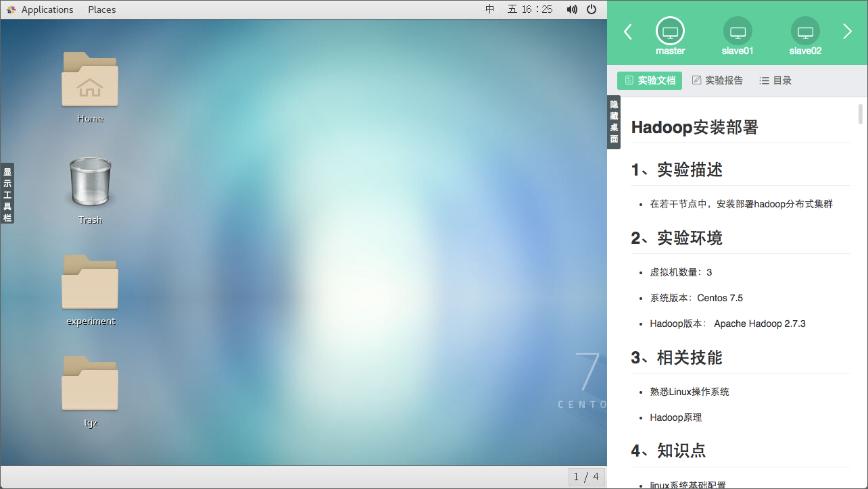Image resolution: width=868 pixels, height=489 pixels.
Task: Click 隐藏桌面 to hide desktop
Action: click(x=614, y=122)
